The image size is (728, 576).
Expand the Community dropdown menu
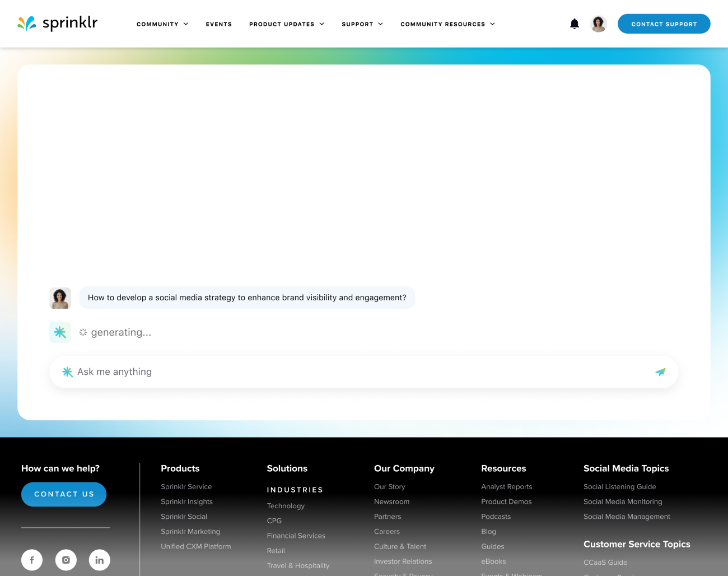[x=162, y=24]
